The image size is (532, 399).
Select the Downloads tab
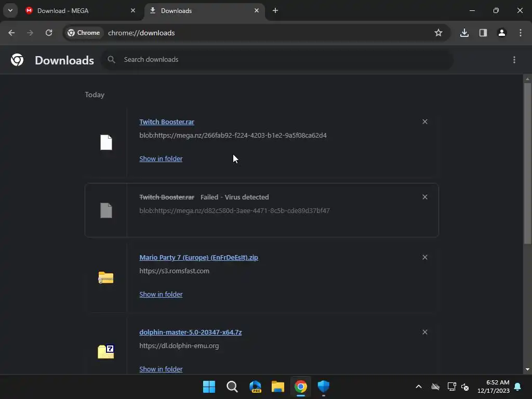(204, 10)
